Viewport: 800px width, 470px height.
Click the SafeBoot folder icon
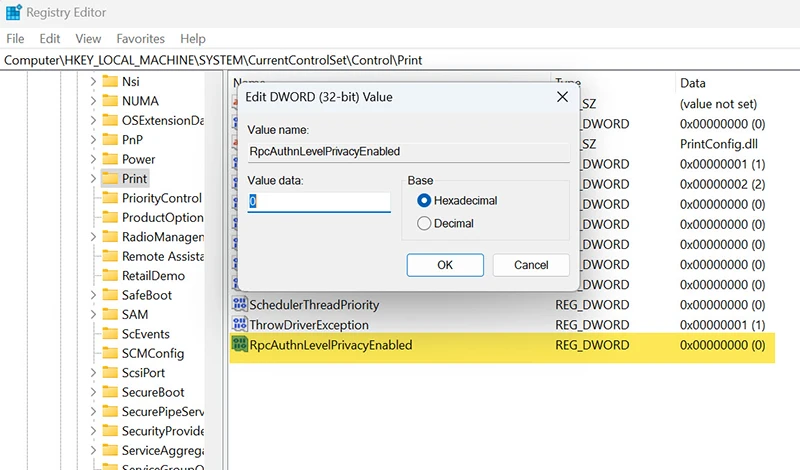[x=110, y=295]
